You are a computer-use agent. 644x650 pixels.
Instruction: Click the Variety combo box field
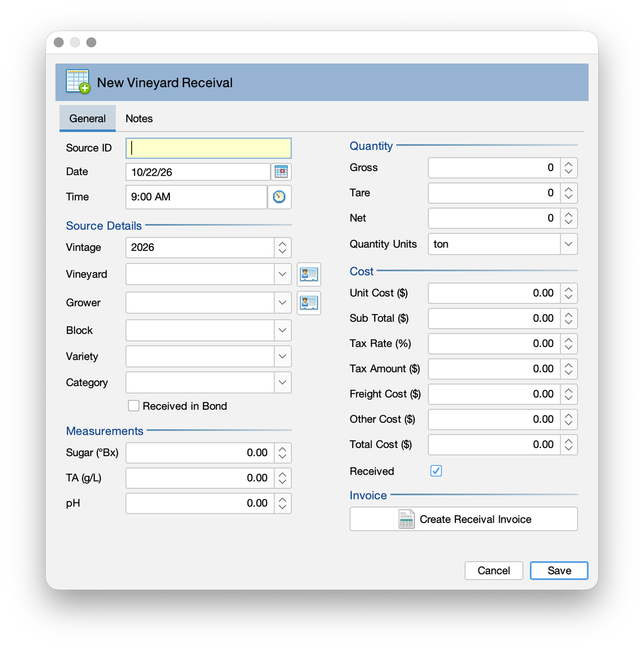click(x=200, y=357)
